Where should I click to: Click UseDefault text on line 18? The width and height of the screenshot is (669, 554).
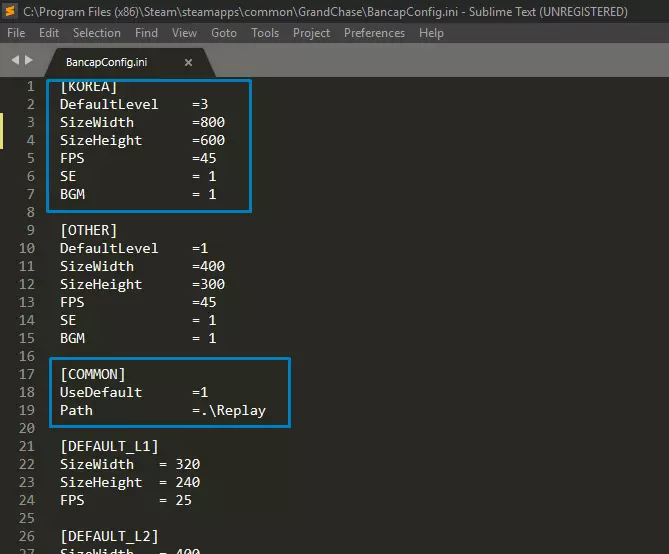[x=101, y=392]
